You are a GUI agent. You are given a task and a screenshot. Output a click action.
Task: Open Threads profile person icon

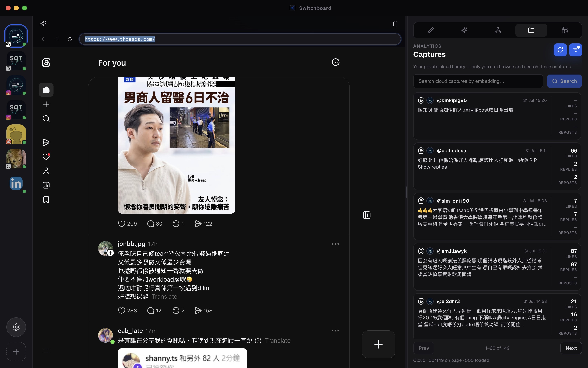point(46,171)
